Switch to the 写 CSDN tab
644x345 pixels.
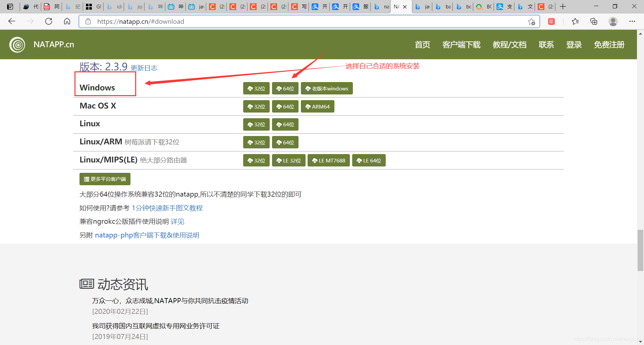coord(299,7)
